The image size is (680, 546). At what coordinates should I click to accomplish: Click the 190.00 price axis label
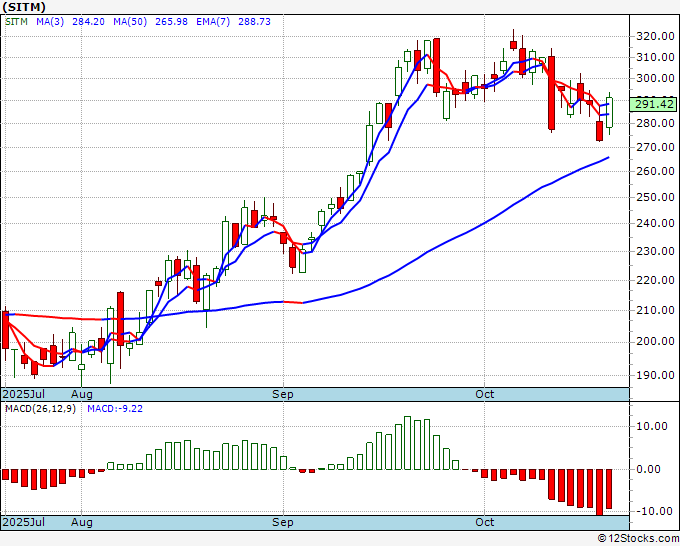pyautogui.click(x=655, y=375)
